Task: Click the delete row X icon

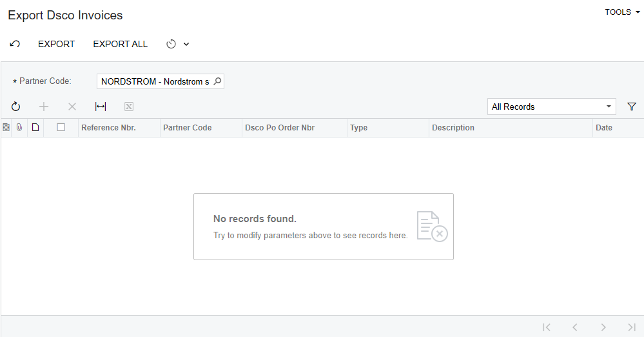Action: (72, 107)
